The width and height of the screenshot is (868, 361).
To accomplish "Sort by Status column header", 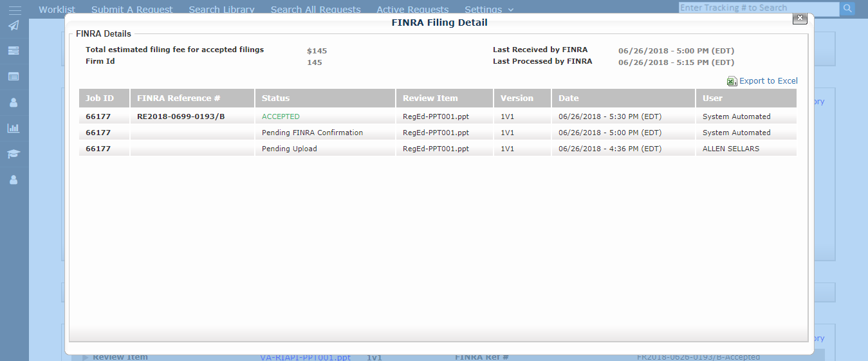I will (326, 98).
